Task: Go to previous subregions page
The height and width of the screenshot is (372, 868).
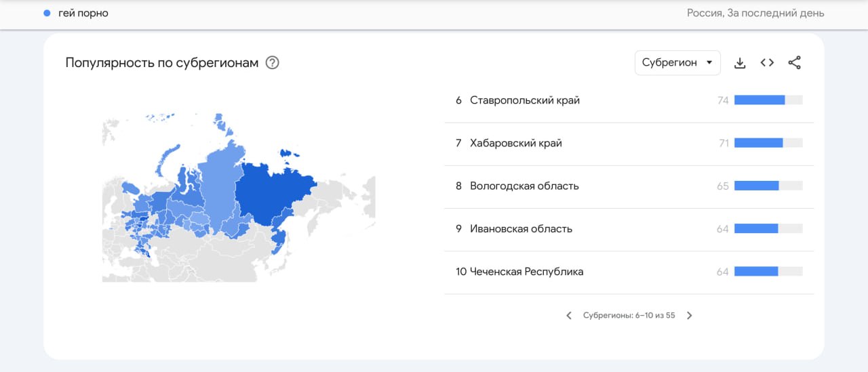Action: (569, 316)
